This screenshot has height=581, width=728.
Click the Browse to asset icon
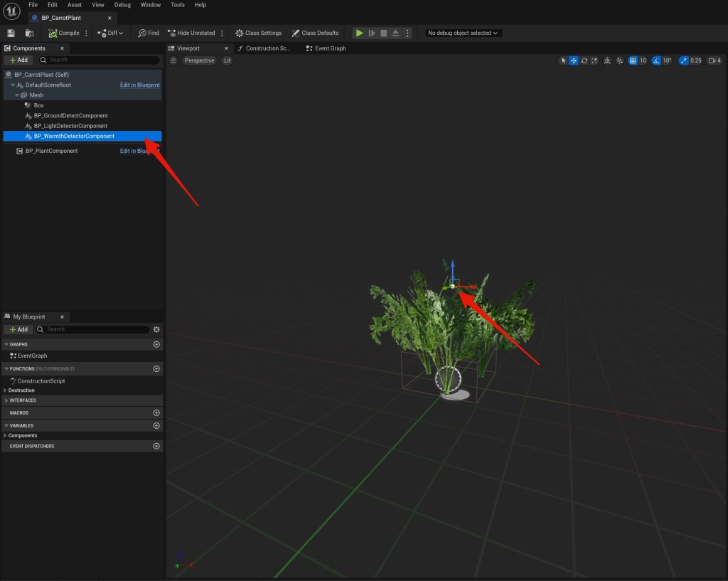29,33
